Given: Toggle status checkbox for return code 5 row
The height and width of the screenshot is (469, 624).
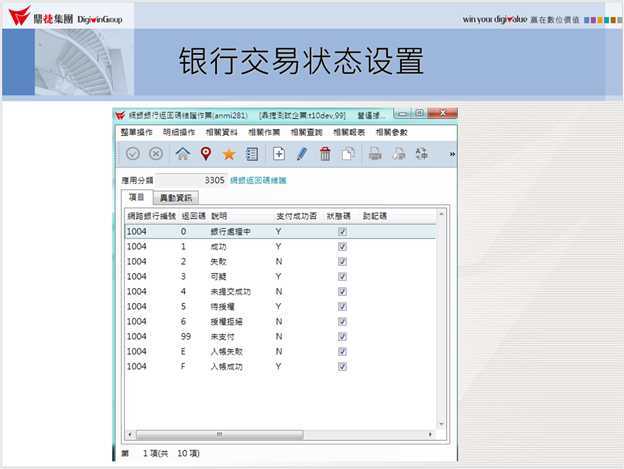Looking at the screenshot, I should 342,307.
